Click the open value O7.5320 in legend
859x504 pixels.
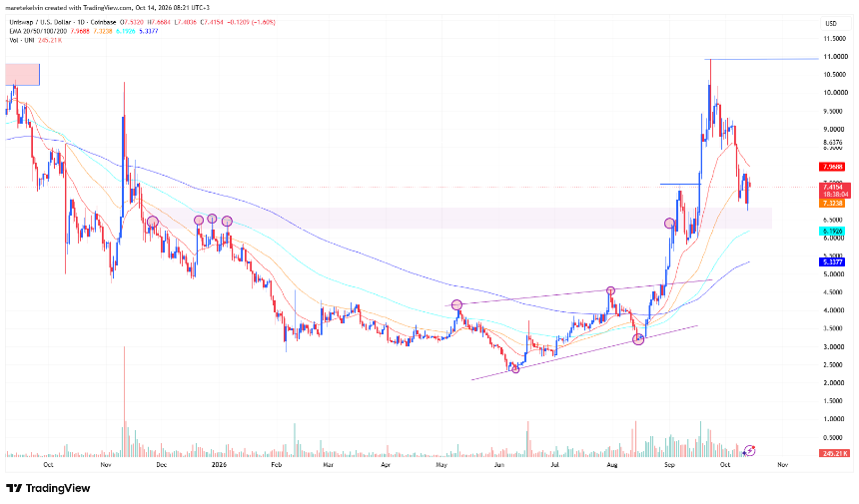[x=132, y=22]
